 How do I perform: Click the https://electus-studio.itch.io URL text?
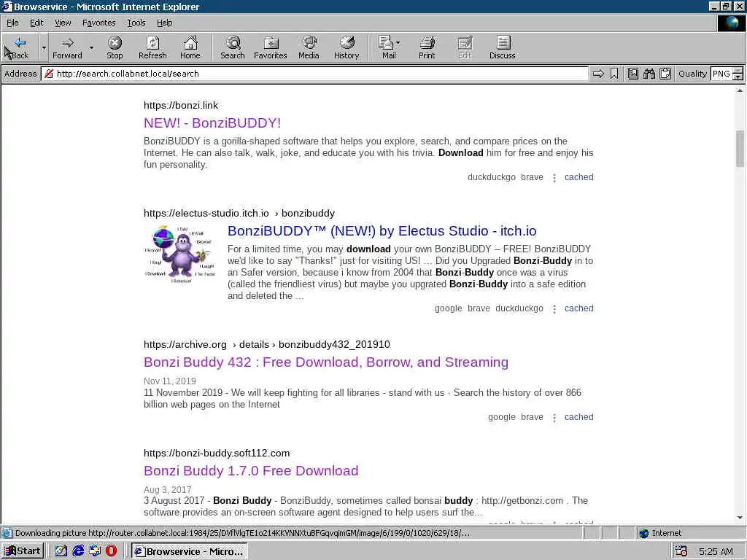(206, 214)
